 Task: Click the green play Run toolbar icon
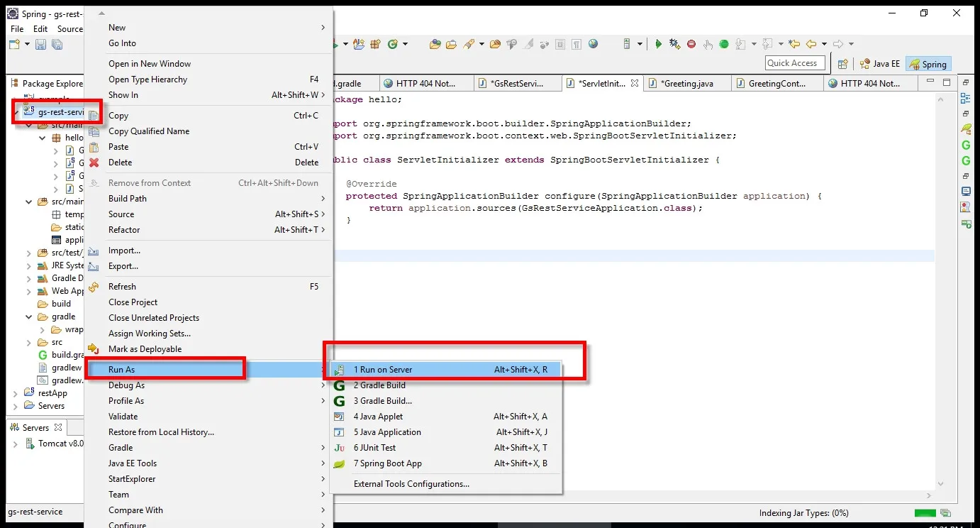point(658,44)
